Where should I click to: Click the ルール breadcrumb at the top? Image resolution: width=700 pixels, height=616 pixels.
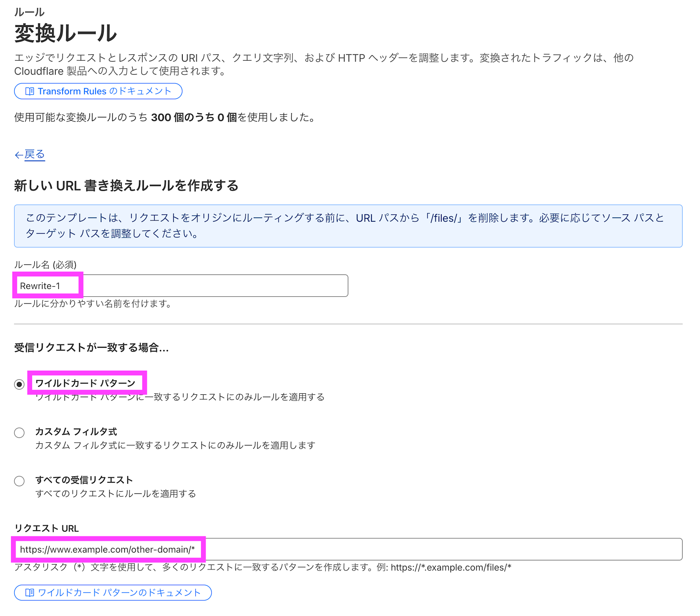29,12
